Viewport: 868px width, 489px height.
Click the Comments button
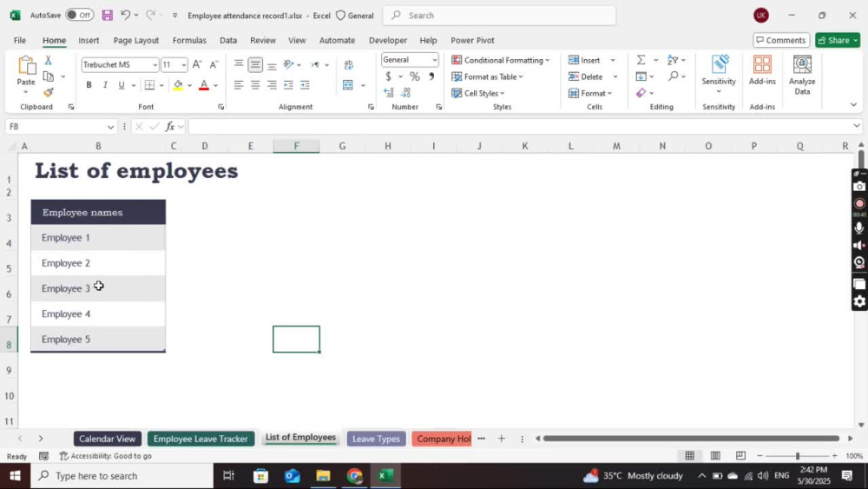pos(781,41)
